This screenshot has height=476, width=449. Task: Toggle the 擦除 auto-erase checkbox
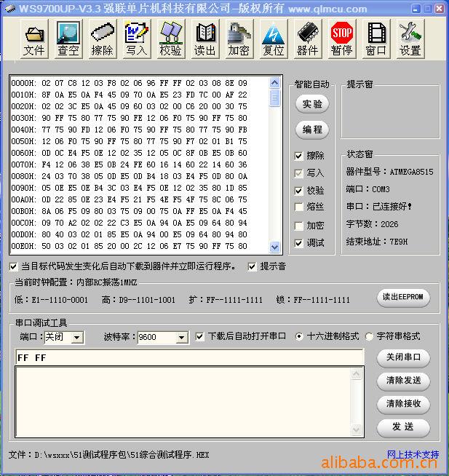[298, 156]
